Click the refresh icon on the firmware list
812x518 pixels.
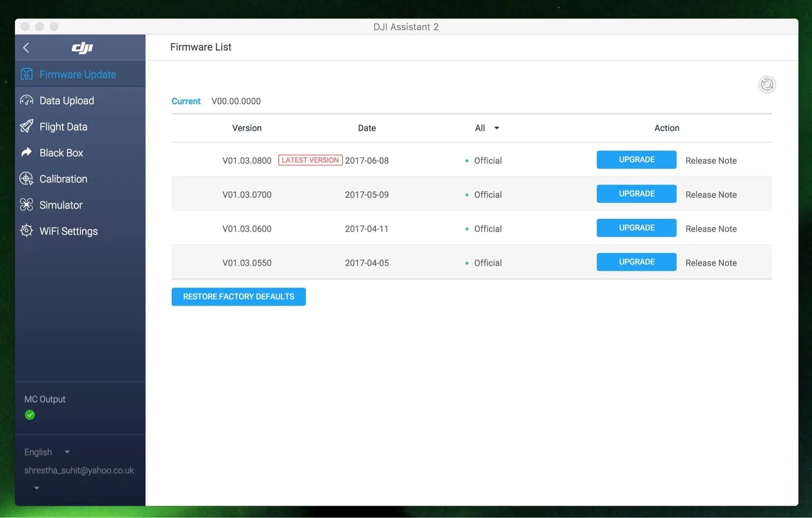coord(767,85)
